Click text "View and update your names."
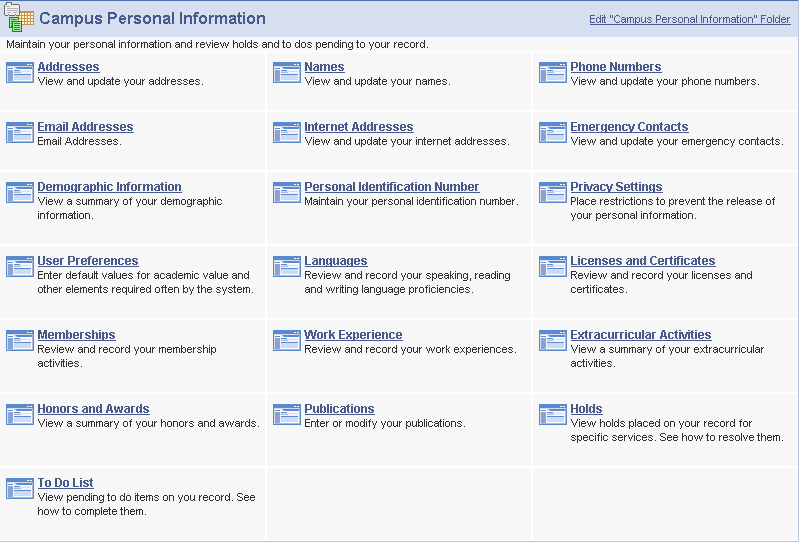 pos(377,81)
